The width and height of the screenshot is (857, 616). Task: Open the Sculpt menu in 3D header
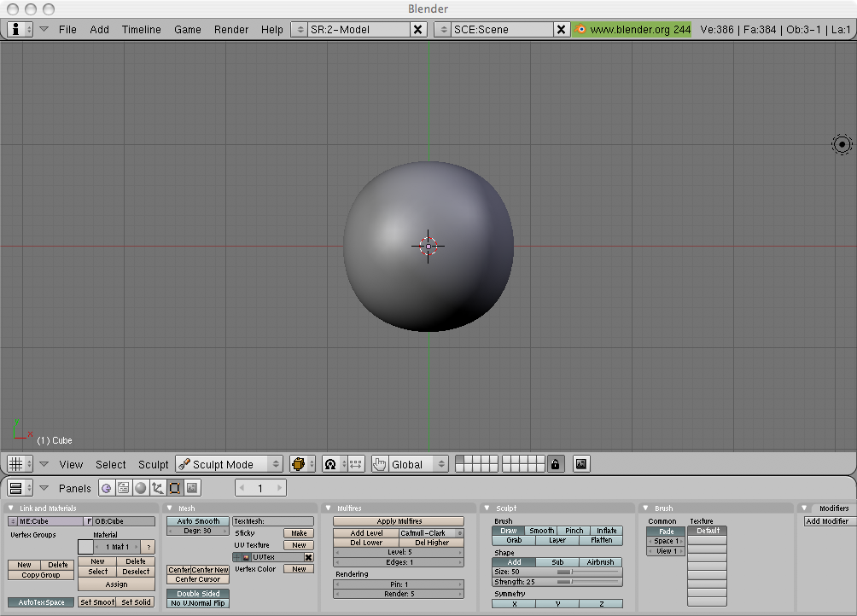[154, 464]
